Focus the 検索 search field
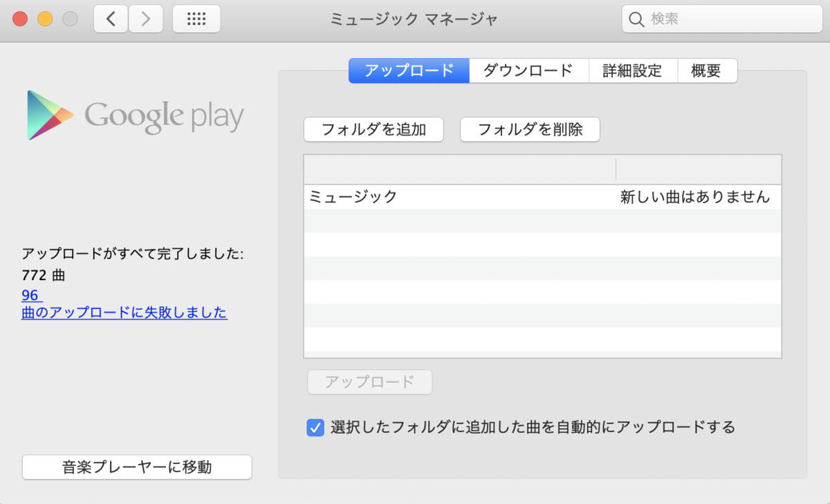The image size is (830, 504). click(721, 19)
